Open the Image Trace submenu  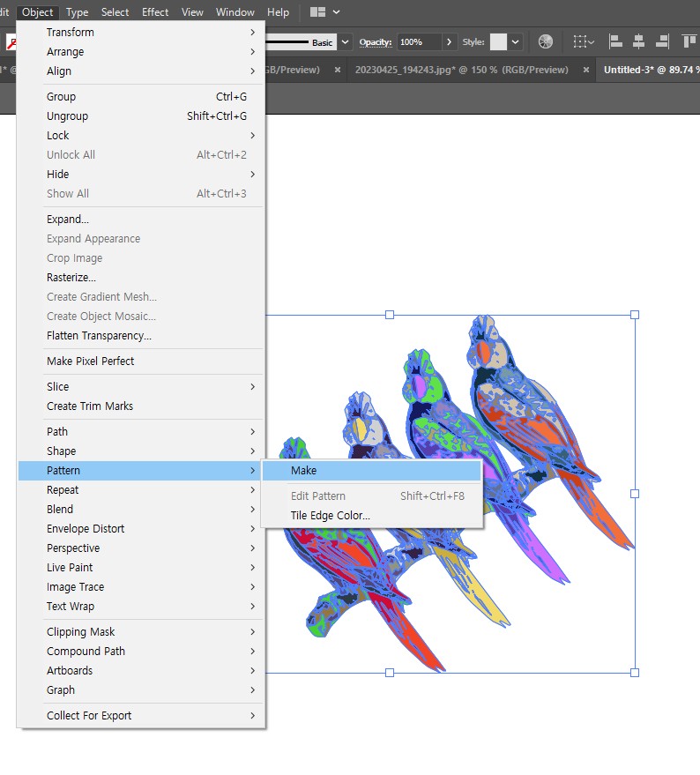tap(141, 586)
